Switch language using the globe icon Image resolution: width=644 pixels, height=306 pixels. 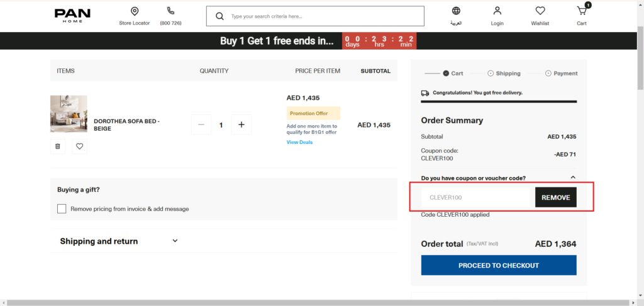point(456,11)
